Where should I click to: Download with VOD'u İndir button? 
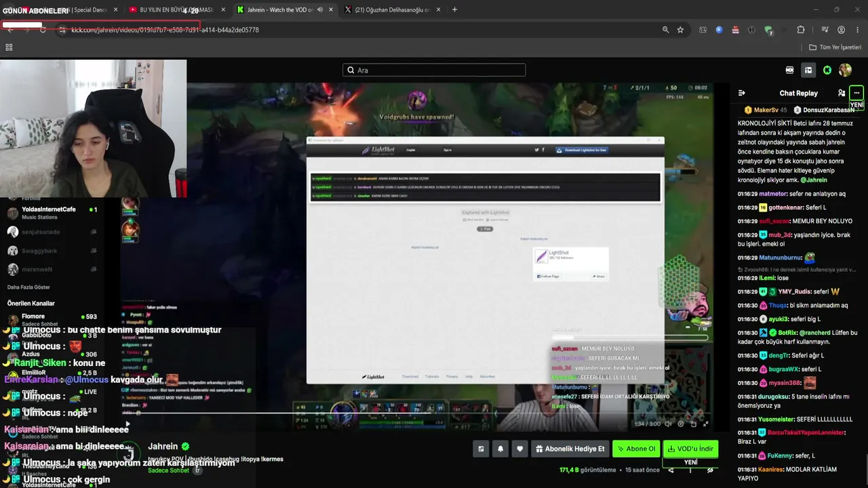pos(690,449)
